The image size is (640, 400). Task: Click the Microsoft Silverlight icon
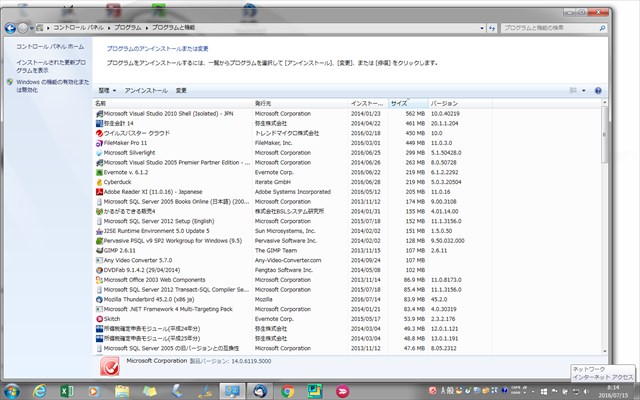pos(99,153)
